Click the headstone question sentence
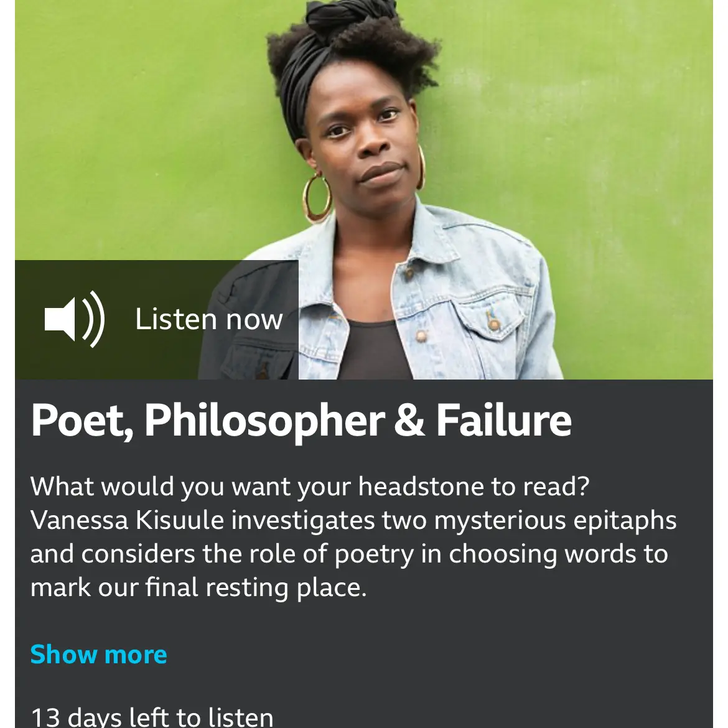This screenshot has width=728, height=728. click(310, 487)
